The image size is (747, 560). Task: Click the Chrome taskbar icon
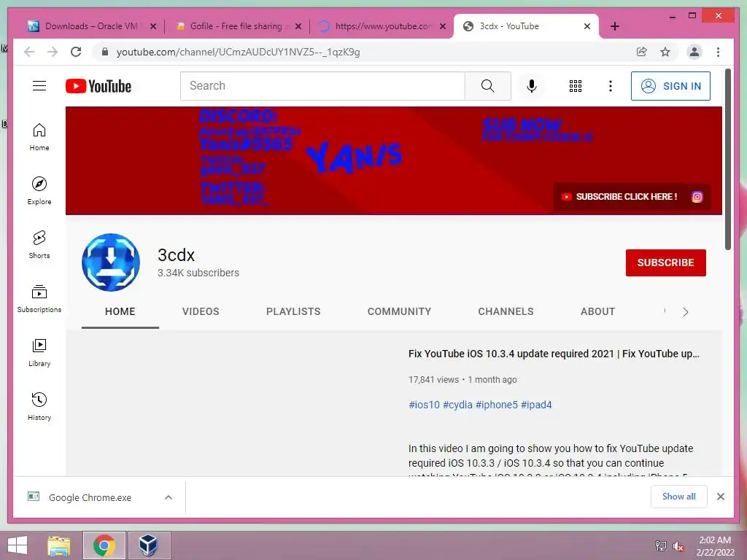tap(104, 545)
